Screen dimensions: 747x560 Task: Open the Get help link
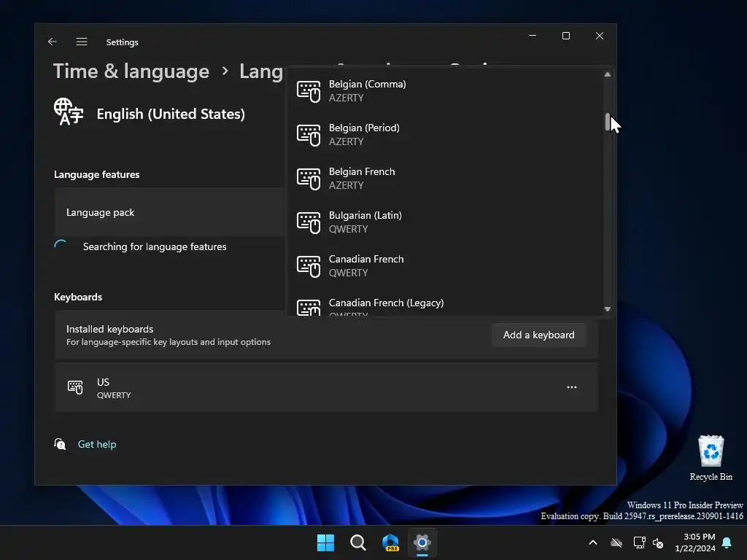(97, 444)
